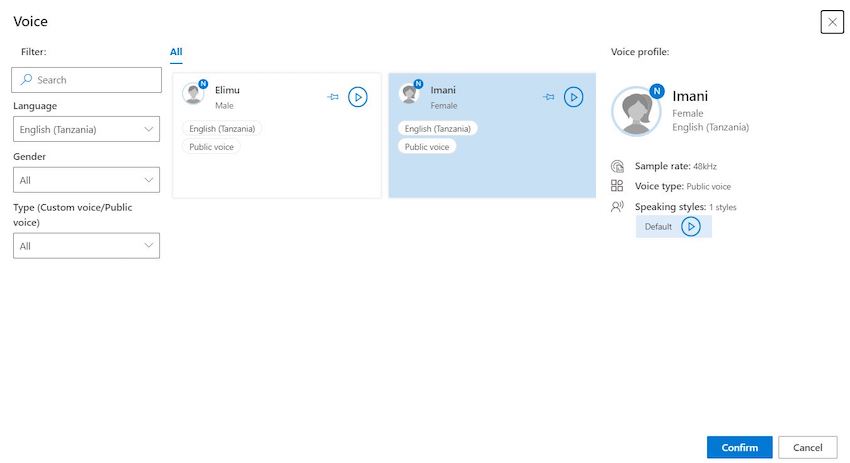The image size is (850, 463).
Task: Close the Voice dialog
Action: coord(832,22)
